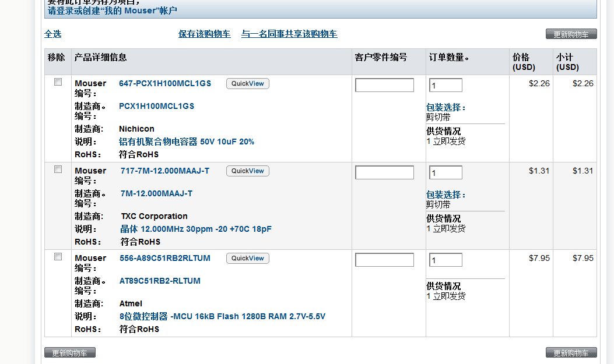Screen dimensions: 614x364
Task: Open 与一名同事共享该购物车 share link
Action: coord(289,34)
